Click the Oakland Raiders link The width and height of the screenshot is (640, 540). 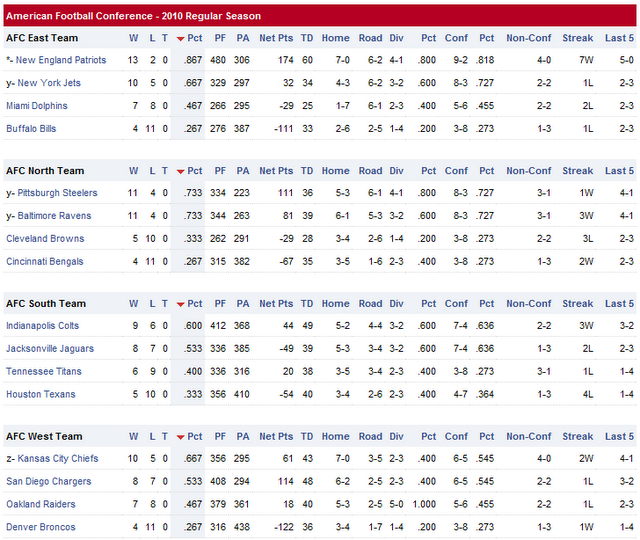39,504
